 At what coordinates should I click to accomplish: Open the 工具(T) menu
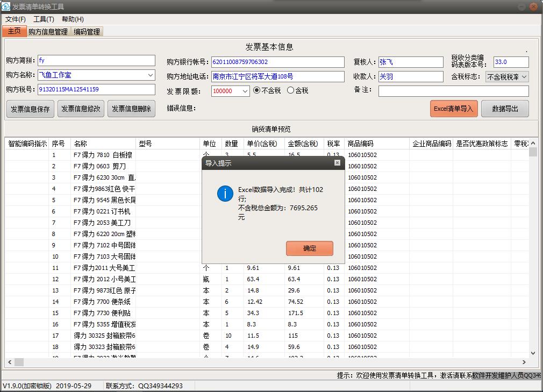click(x=44, y=19)
